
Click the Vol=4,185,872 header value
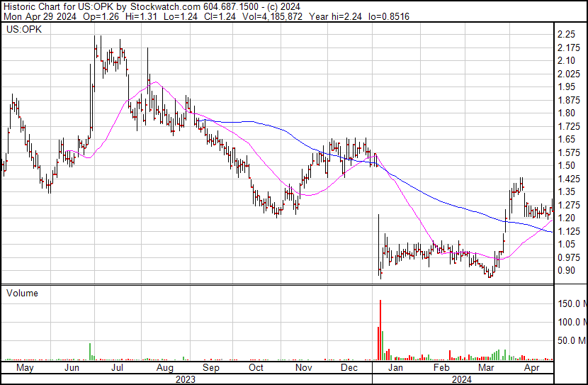[272, 17]
